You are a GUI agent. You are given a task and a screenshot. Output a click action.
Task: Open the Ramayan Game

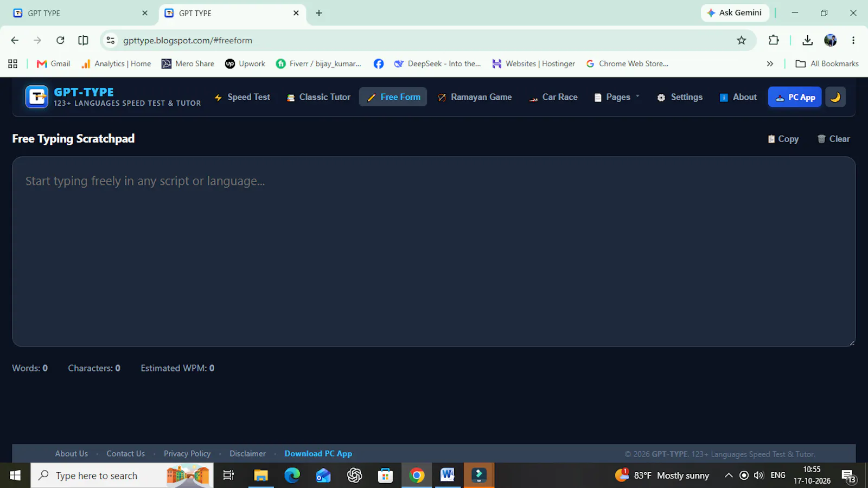tap(475, 97)
